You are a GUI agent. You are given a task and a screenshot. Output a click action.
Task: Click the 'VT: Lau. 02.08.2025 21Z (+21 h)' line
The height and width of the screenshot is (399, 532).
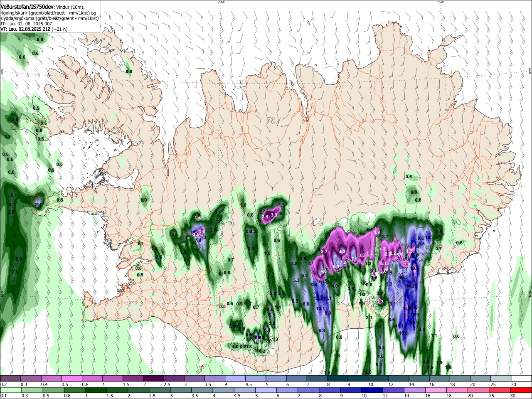[x=34, y=29]
